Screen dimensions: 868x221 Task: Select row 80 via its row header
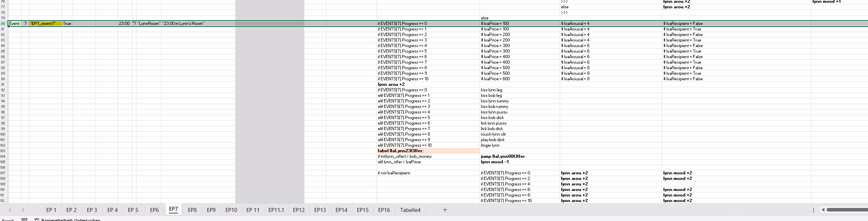click(x=3, y=24)
